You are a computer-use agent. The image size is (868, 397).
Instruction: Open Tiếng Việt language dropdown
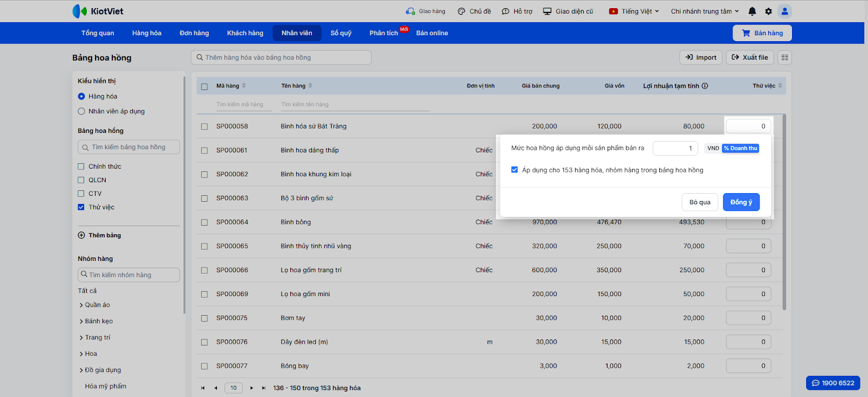point(634,11)
